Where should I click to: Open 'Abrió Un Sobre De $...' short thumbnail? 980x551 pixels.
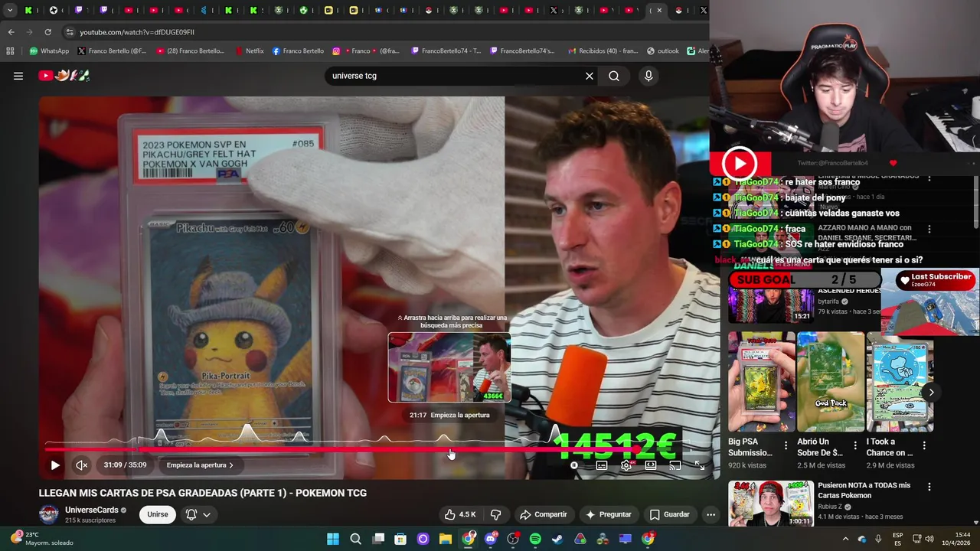tap(831, 382)
